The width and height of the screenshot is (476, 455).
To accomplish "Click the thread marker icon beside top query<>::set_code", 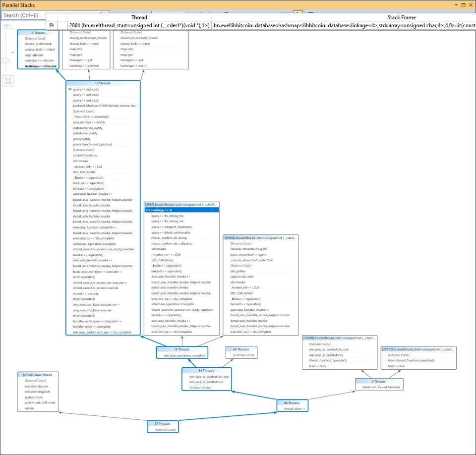I will [69, 89].
